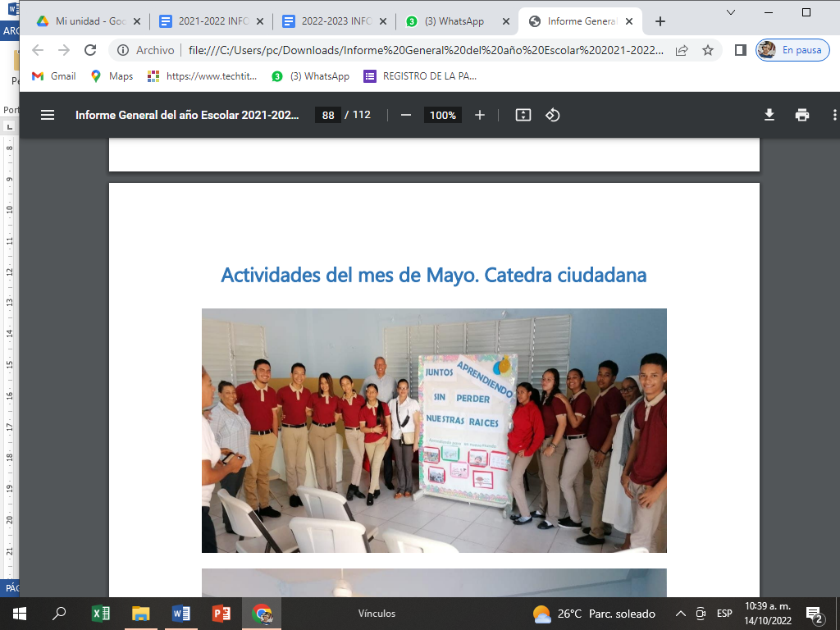Click the group photo with poster
840x630 pixels.
coord(434,430)
